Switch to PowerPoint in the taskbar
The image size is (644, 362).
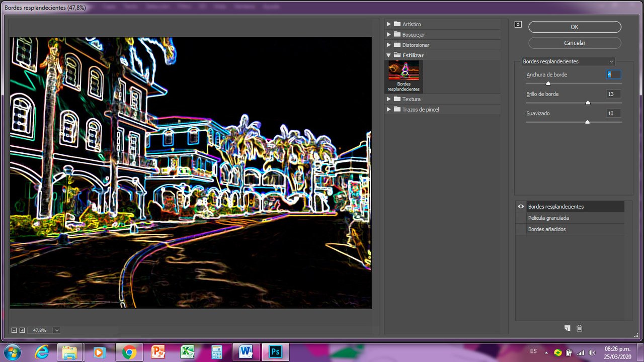(158, 352)
